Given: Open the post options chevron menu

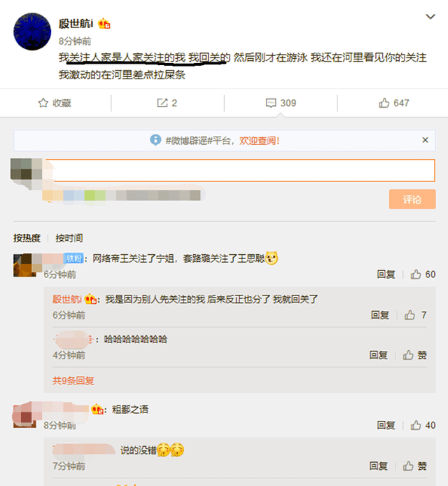Looking at the screenshot, I should click(430, 17).
